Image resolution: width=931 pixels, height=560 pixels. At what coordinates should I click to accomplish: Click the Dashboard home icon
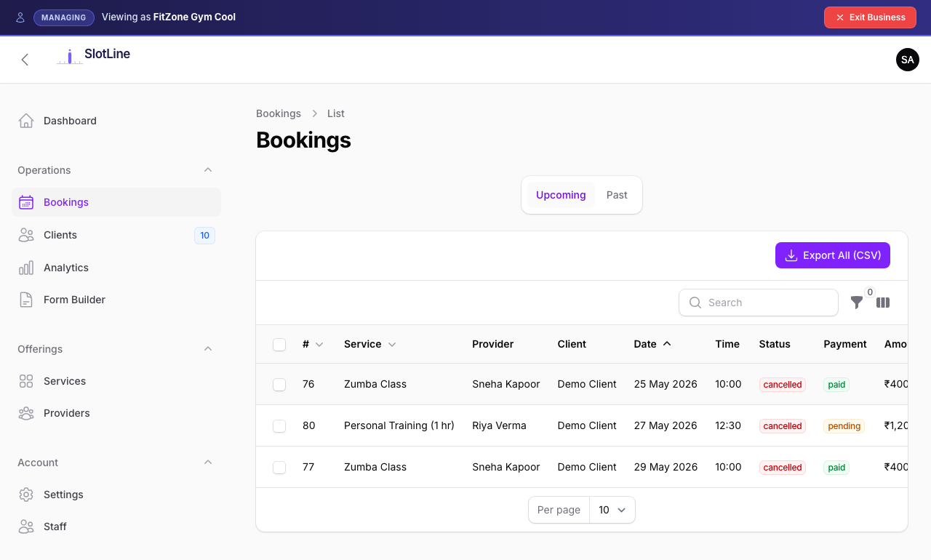click(26, 121)
